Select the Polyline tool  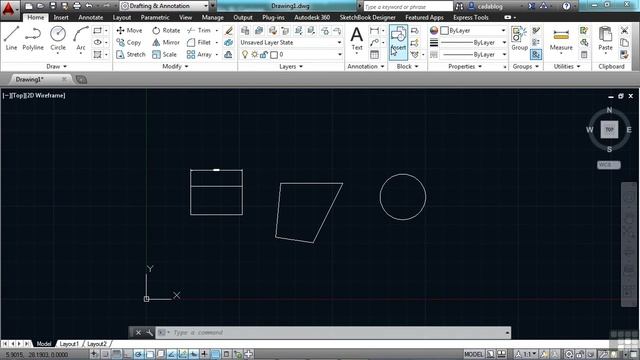click(x=33, y=38)
